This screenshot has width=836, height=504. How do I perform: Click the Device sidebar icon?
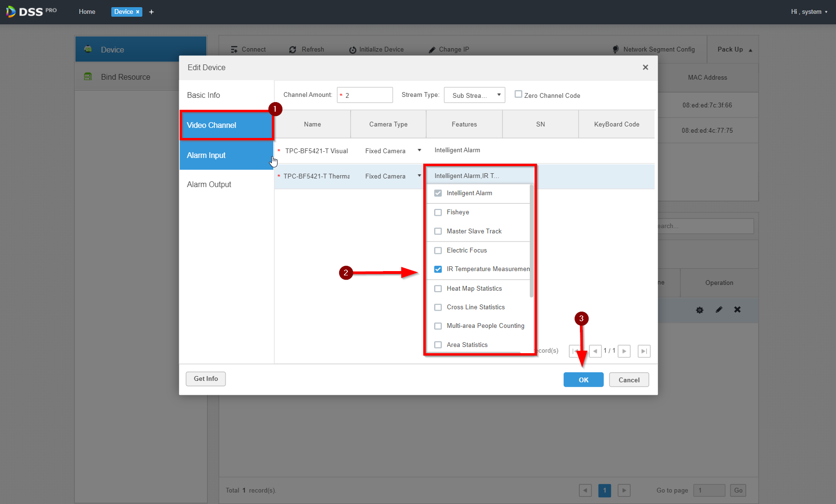click(88, 49)
